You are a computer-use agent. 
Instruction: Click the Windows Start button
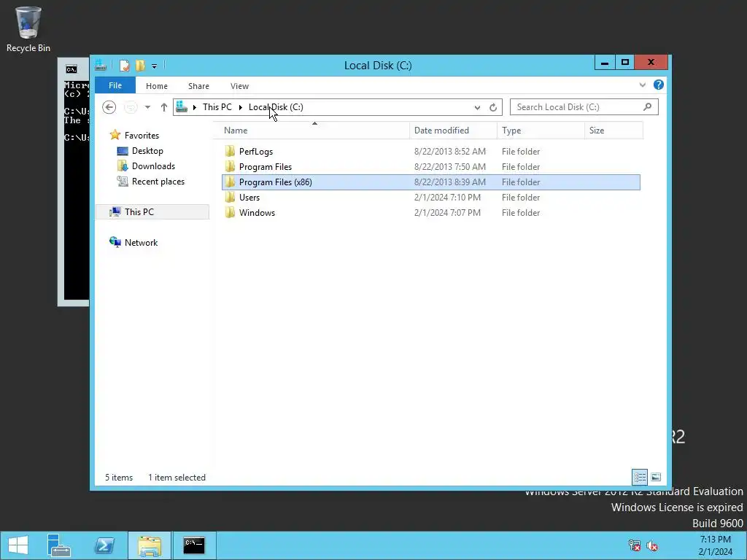click(18, 545)
